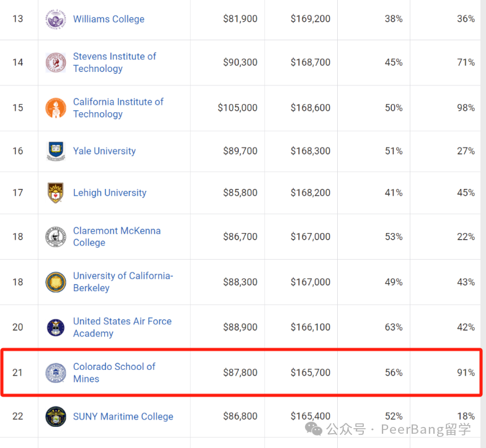Open the Williams College link

(109, 19)
